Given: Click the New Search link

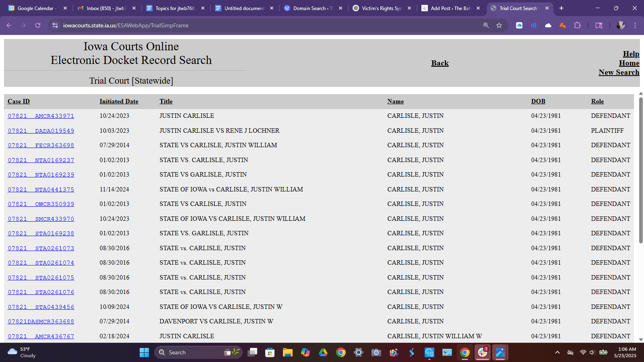Looking at the screenshot, I should coord(619,72).
